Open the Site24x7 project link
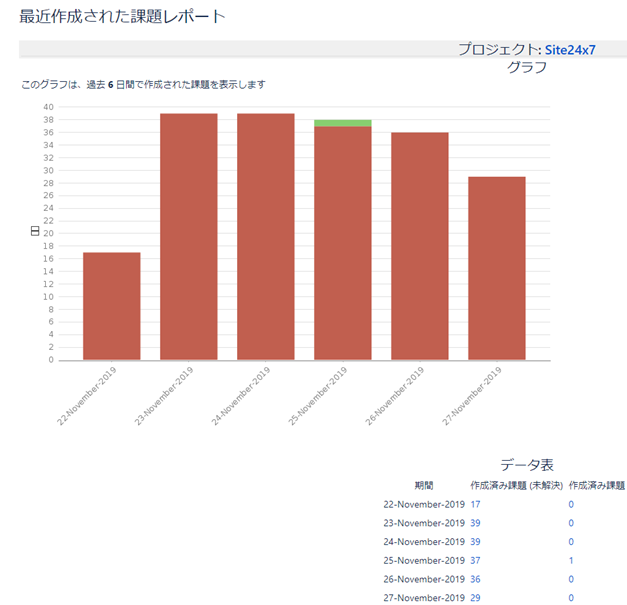Screen dimensions: 627x605 (570, 50)
